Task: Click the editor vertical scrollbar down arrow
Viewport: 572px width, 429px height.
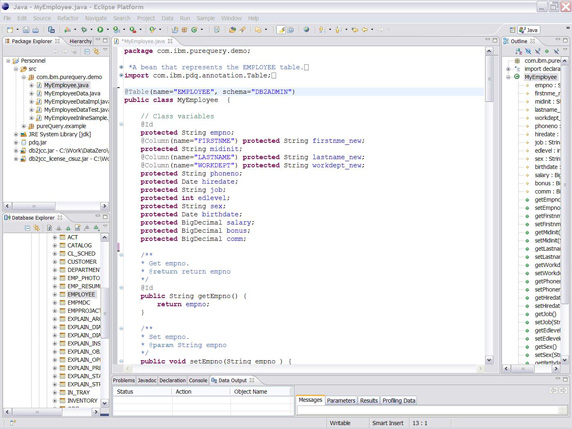Action: coord(489,360)
